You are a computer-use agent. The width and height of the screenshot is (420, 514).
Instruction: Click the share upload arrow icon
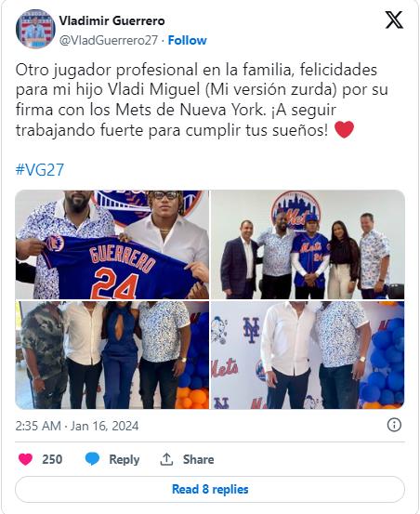[x=166, y=459]
